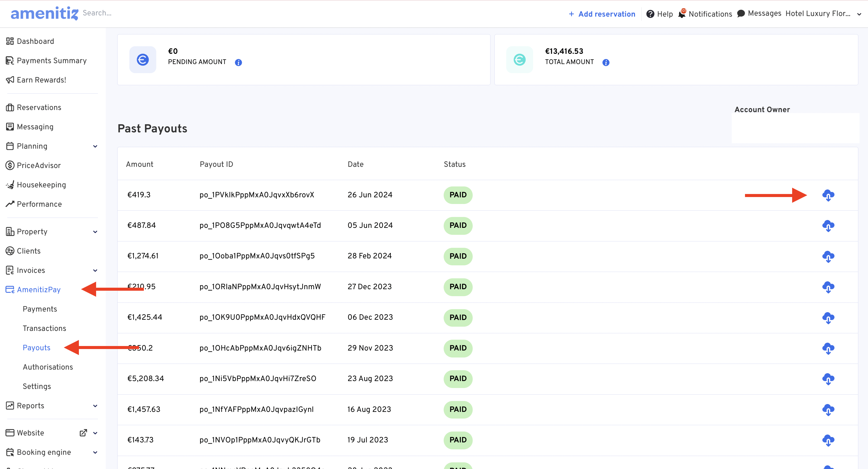868x469 pixels.
Task: Go to Payments under AmenitizPay
Action: (x=40, y=309)
